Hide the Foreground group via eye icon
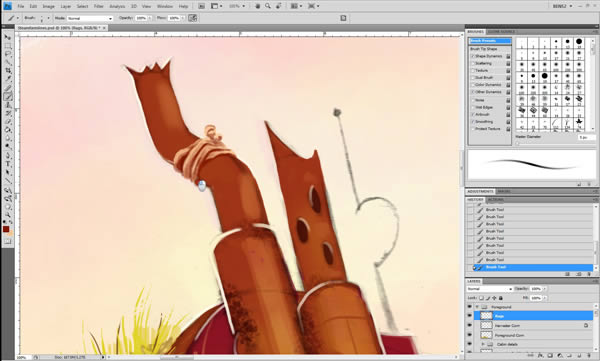Image resolution: width=600 pixels, height=361 pixels. (470, 307)
